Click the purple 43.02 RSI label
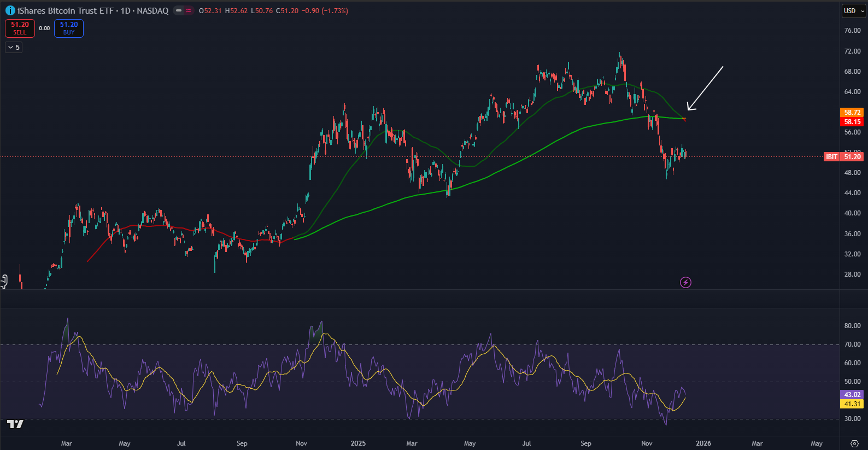This screenshot has width=868, height=450. coord(852,395)
